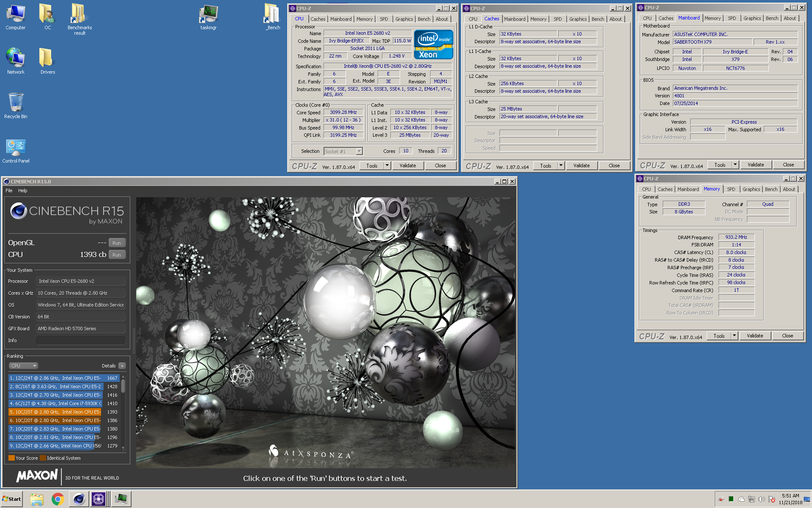Select Graphics tab in Caches CPU-Z window
The width and height of the screenshot is (812, 508).
(x=578, y=19)
